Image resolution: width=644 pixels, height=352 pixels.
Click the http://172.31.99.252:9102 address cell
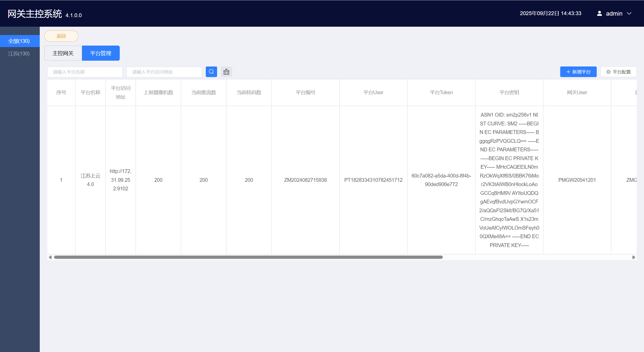tap(121, 180)
